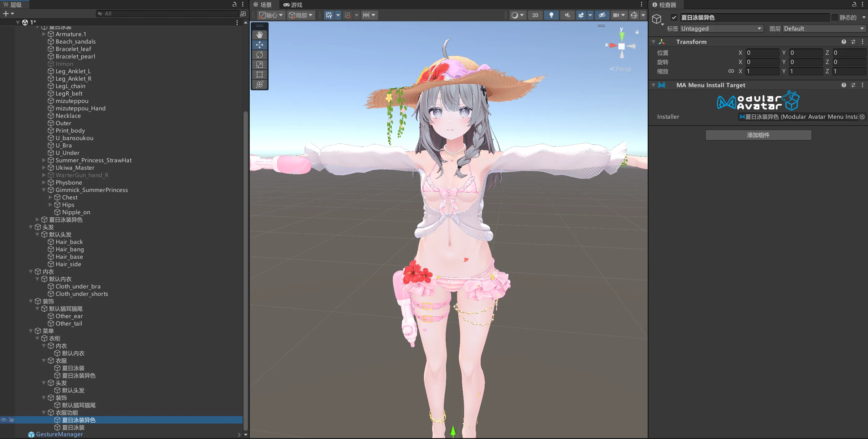
Task: Expand the Chest tree node
Action: 50,197
